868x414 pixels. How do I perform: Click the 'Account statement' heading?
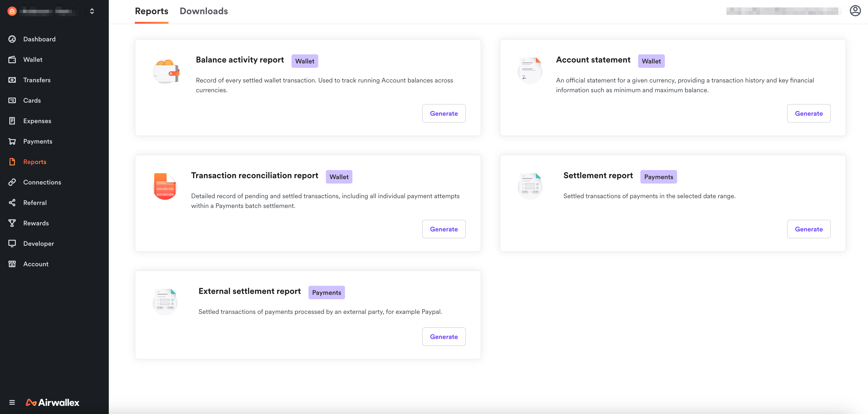coord(593,60)
